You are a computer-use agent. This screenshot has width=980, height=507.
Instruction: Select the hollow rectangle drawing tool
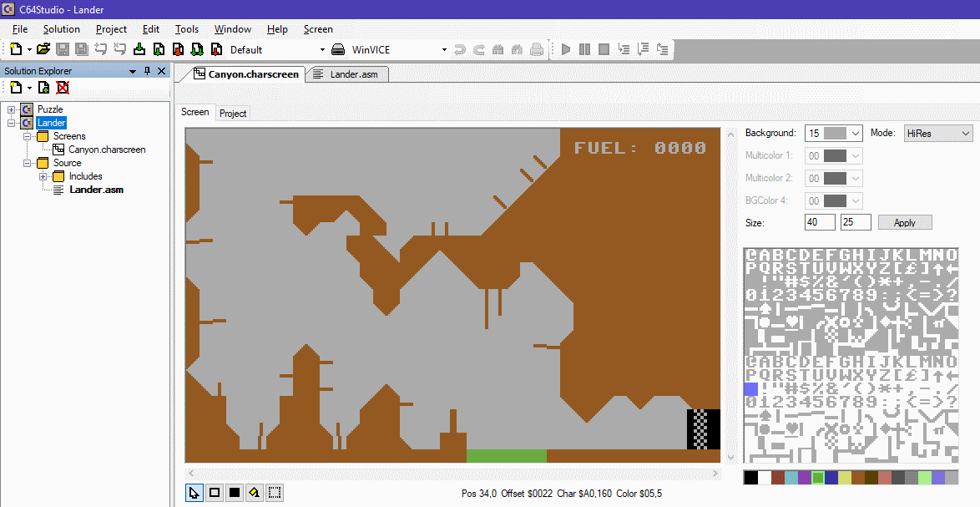pos(215,493)
